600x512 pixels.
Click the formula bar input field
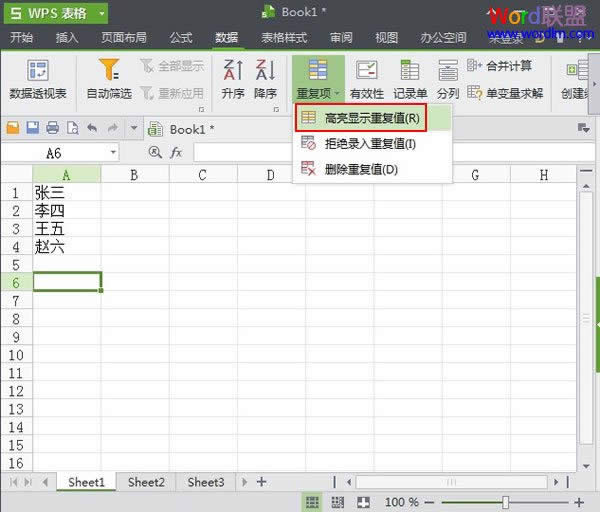pos(393,152)
